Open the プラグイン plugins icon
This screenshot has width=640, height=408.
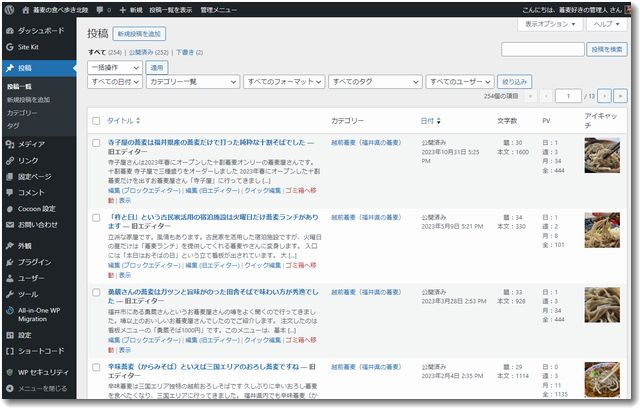pos(10,262)
